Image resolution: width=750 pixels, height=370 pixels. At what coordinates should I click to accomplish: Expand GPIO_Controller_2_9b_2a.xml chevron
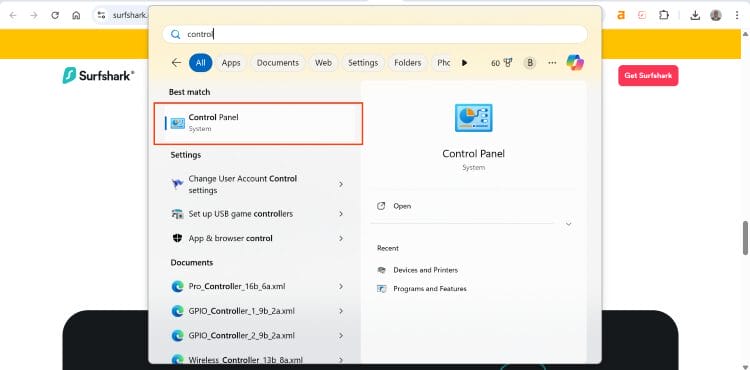pyautogui.click(x=341, y=336)
